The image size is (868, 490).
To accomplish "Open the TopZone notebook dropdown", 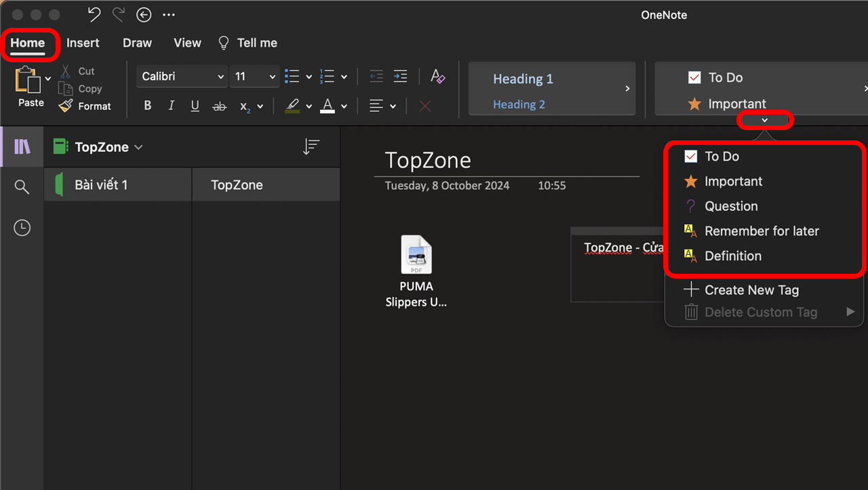I will pos(138,147).
